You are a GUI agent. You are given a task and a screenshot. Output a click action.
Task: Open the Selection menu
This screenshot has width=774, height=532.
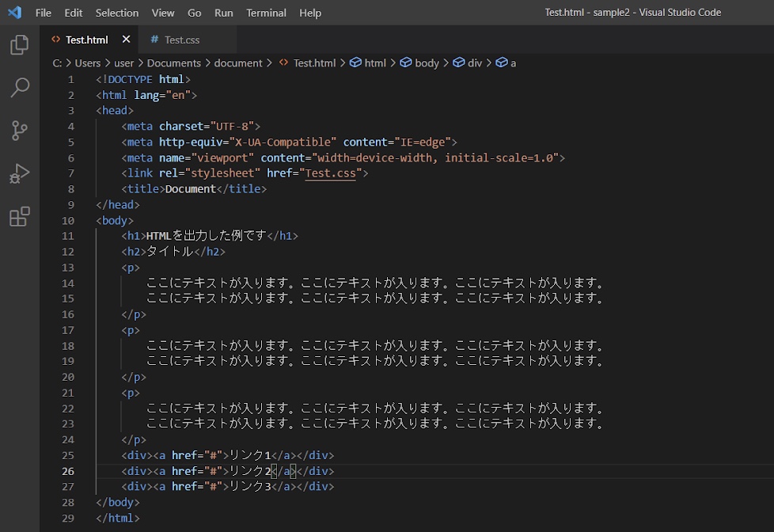(x=116, y=13)
